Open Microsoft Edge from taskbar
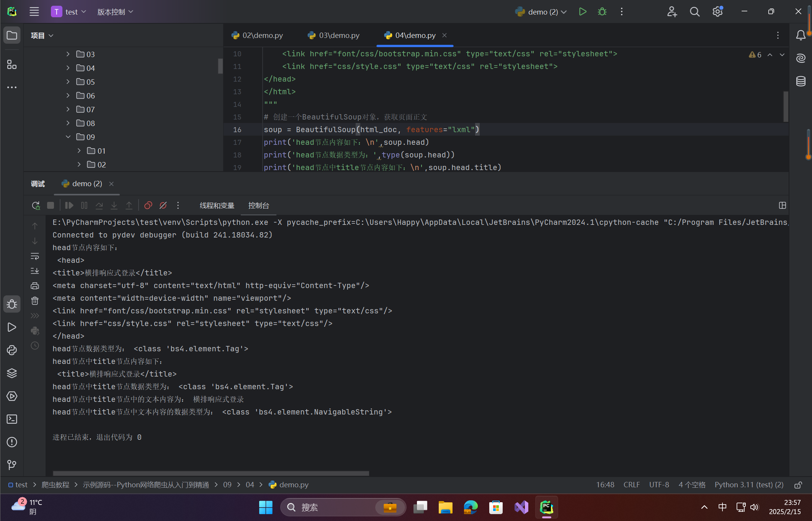This screenshot has width=812, height=521. (x=471, y=508)
